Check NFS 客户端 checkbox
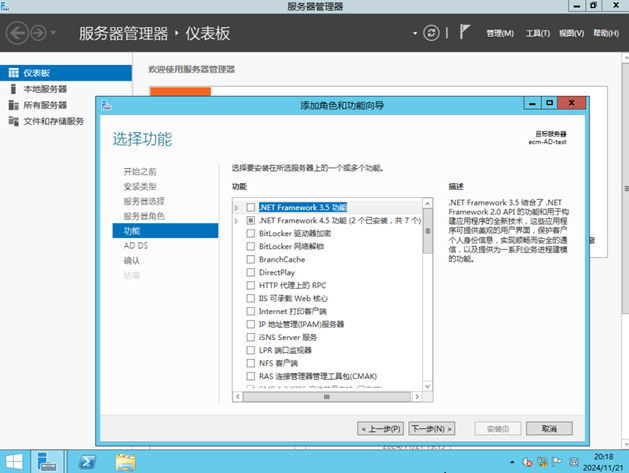This screenshot has height=473, width=629. (x=251, y=363)
